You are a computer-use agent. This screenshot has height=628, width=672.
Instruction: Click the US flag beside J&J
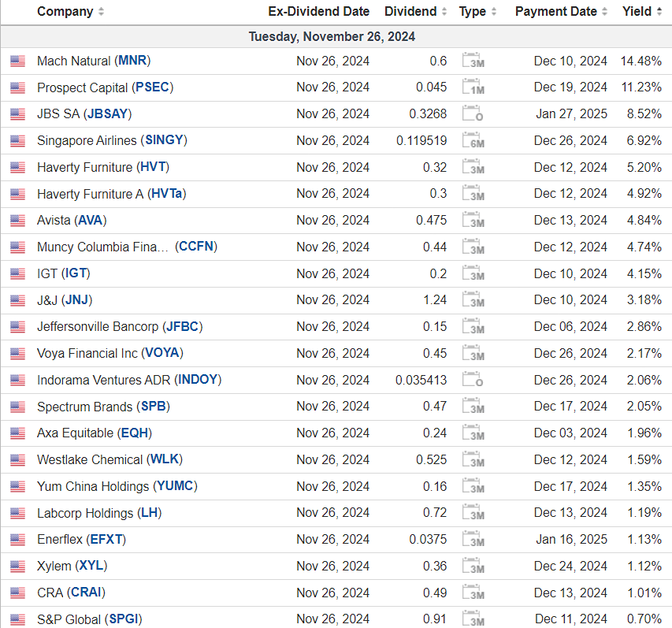(x=17, y=300)
